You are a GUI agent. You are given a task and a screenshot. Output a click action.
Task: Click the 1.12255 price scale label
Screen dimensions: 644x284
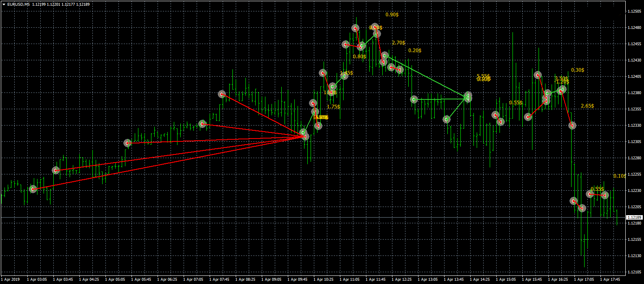pos(635,174)
